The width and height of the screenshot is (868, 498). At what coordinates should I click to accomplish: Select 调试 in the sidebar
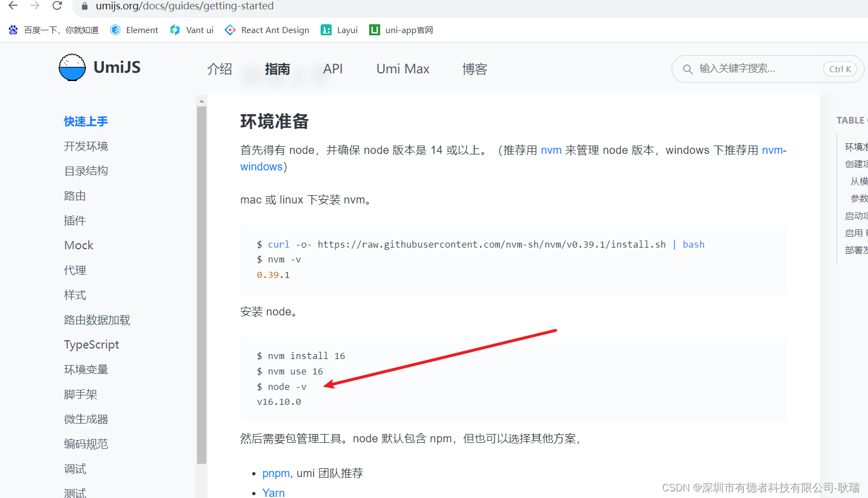[x=75, y=469]
